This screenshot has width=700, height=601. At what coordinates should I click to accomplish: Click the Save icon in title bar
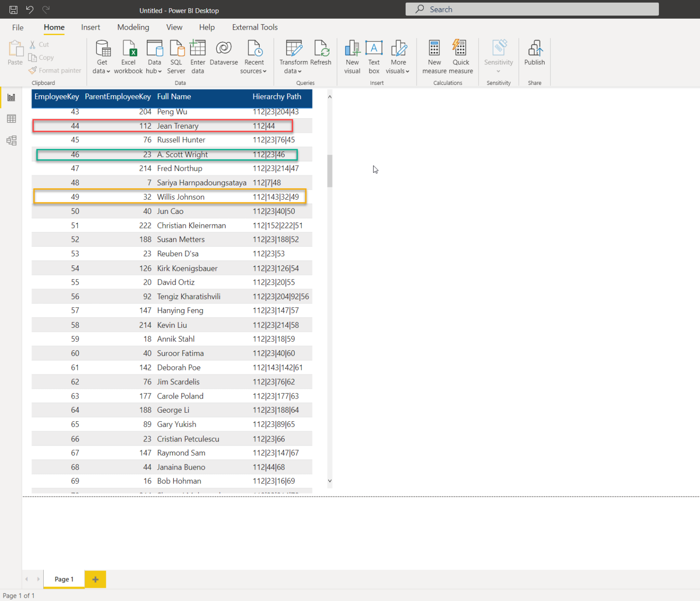(13, 10)
